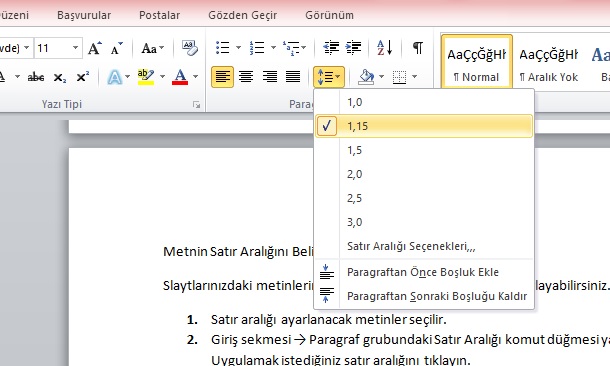610x366 pixels.
Task: Click Paragraftan Sonraki Boşluğu Kaldır
Action: pos(424,296)
